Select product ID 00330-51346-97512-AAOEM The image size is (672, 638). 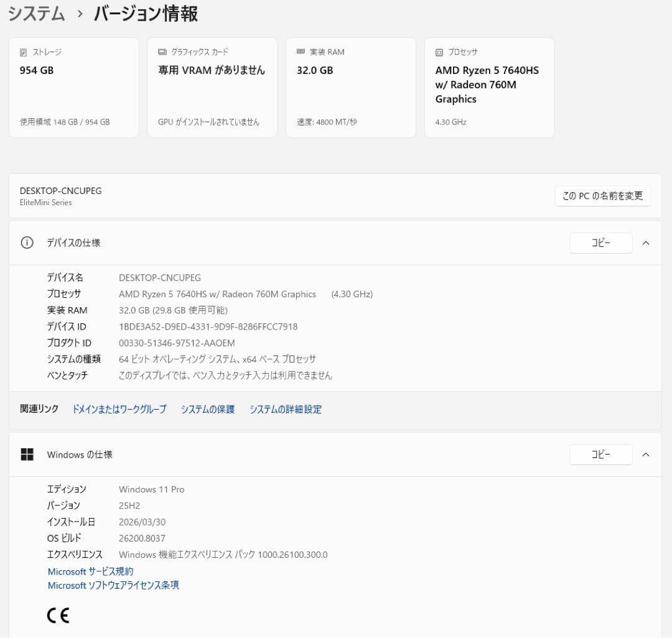(x=177, y=343)
